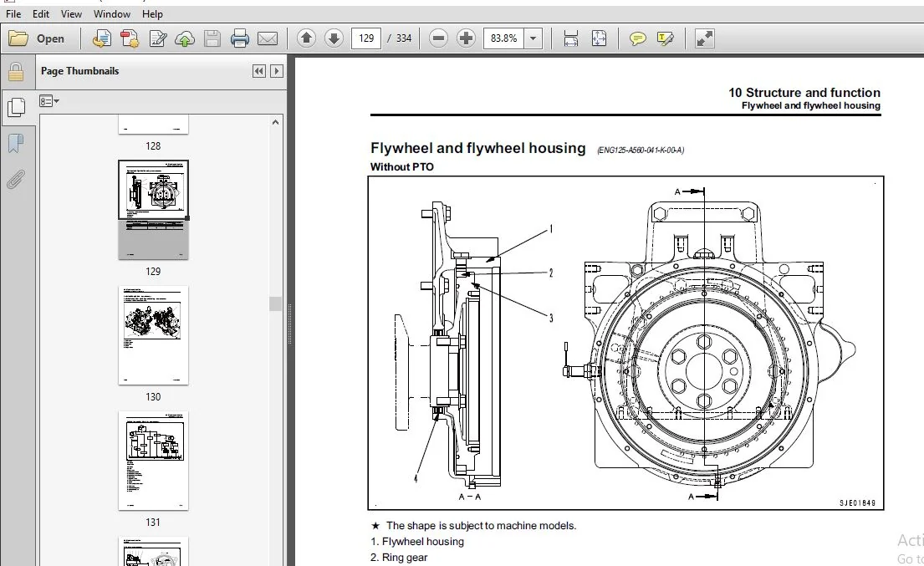Click '10 Structure and function' header text

[x=804, y=93]
